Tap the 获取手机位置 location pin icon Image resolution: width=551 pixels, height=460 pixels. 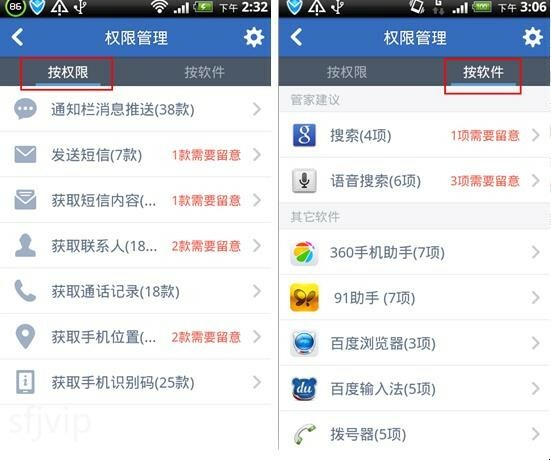tap(25, 337)
